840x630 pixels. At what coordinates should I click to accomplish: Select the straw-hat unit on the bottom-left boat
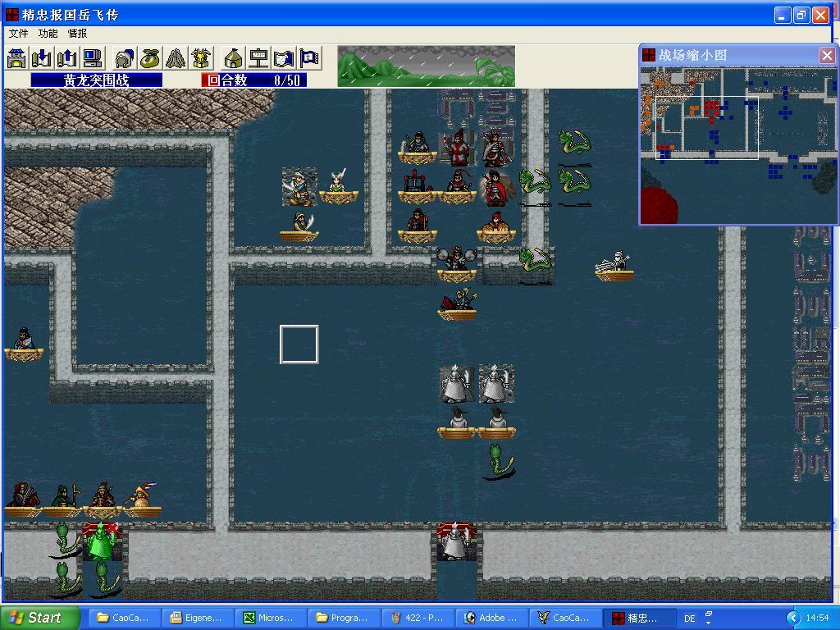coord(142,500)
